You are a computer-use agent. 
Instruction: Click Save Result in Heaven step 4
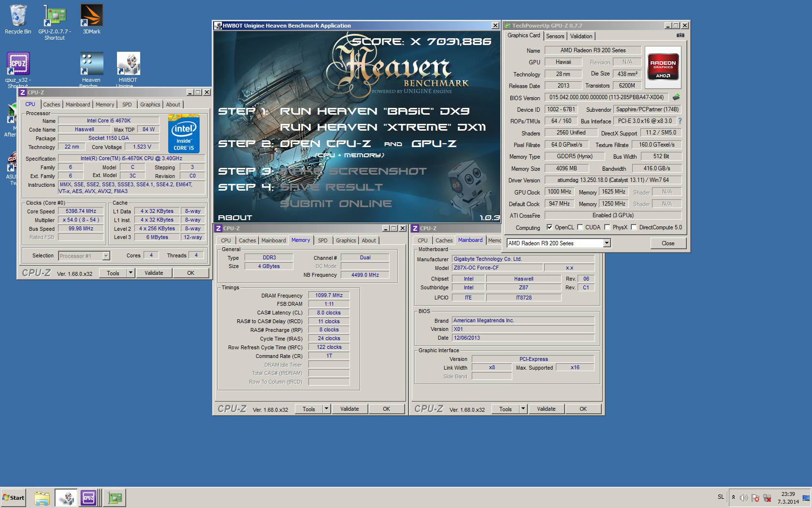331,187
